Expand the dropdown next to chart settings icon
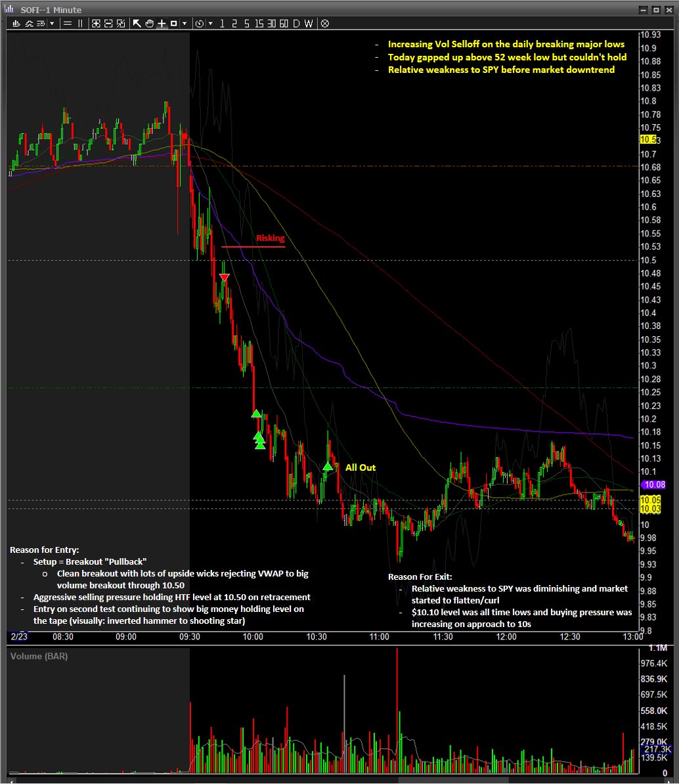Screen dimensions: 679x784 [x=52, y=24]
